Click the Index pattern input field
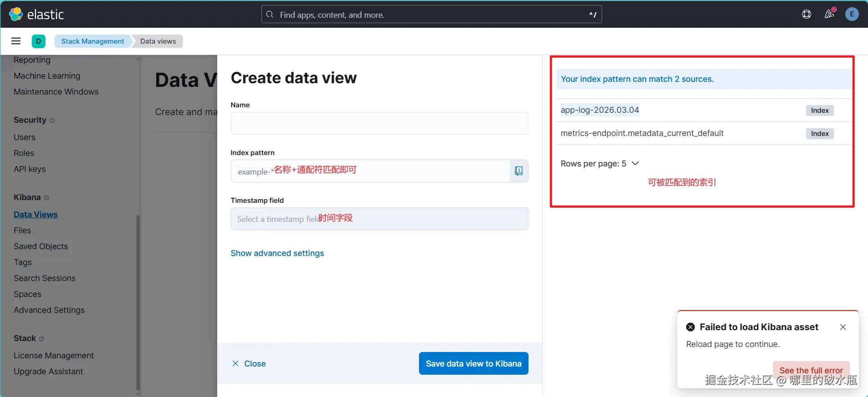This screenshot has width=868, height=397. [370, 171]
